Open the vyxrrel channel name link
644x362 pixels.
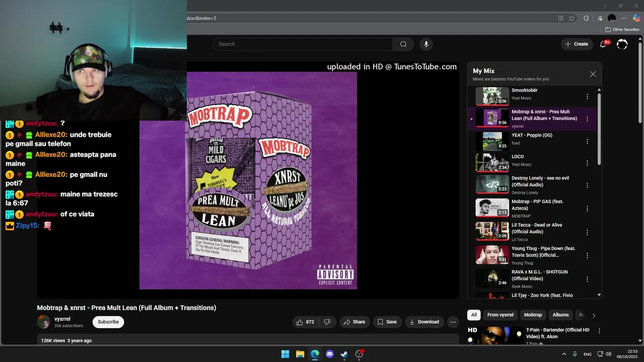point(62,319)
